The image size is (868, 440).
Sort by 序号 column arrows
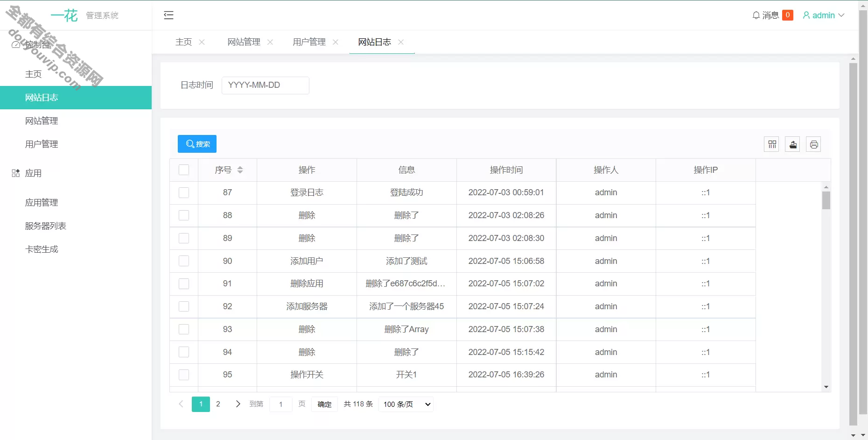coord(240,170)
